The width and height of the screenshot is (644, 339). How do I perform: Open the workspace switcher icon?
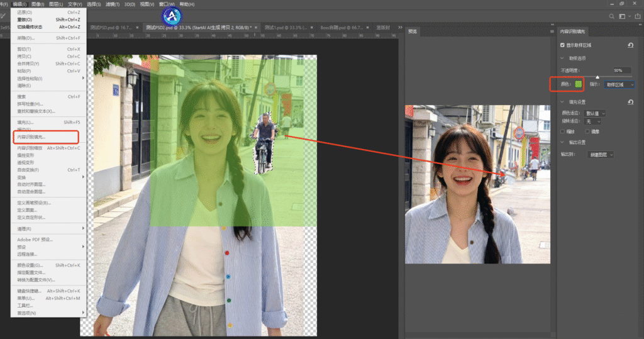pos(623,16)
